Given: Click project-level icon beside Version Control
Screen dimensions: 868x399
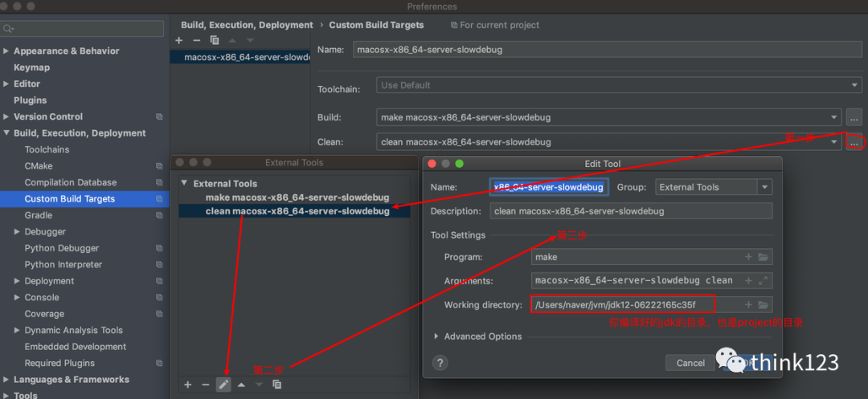Looking at the screenshot, I should point(159,117).
